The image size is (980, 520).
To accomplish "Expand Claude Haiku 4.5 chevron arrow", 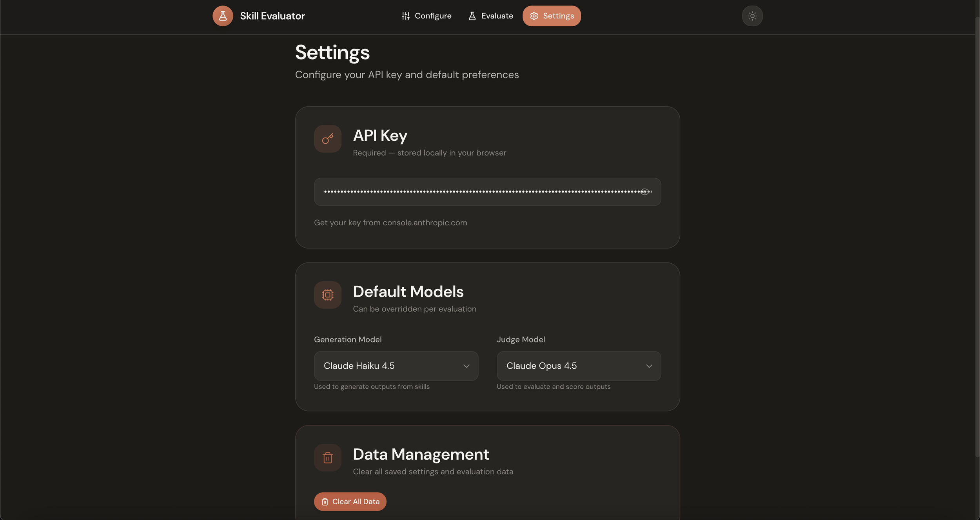I will coord(466,366).
